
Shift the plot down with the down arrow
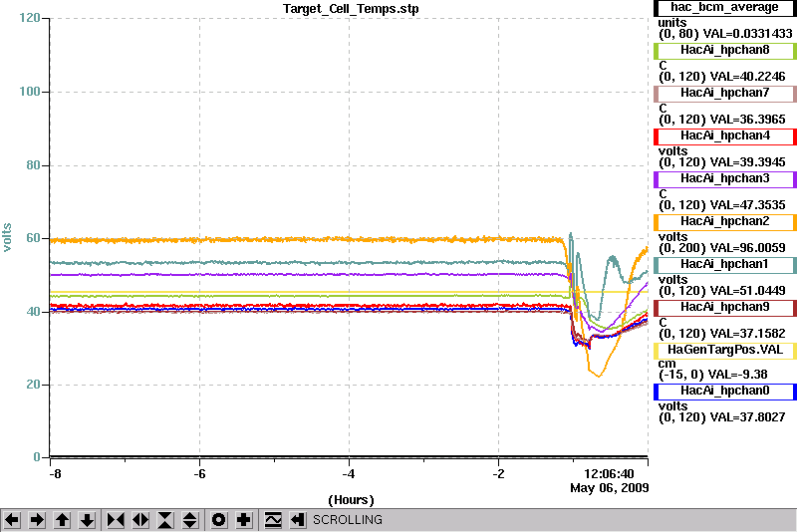pyautogui.click(x=87, y=520)
